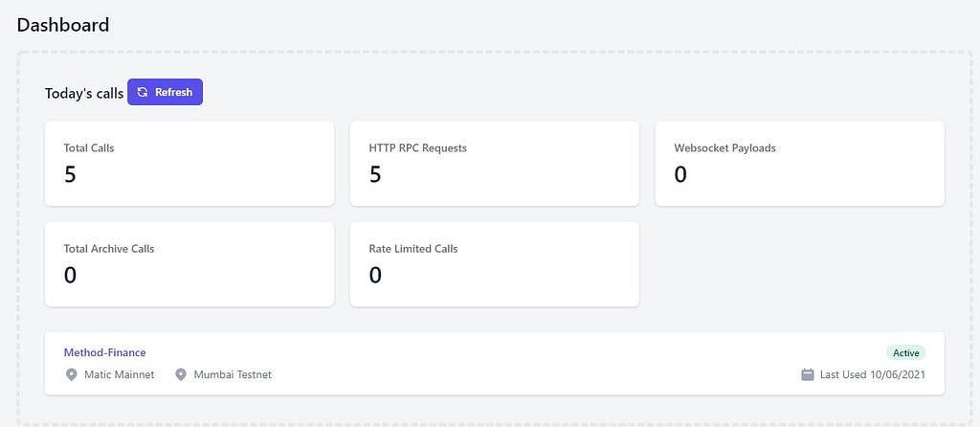Click the refresh arrows icon
Image resolution: width=980 pixels, height=427 pixels.
coord(143,92)
